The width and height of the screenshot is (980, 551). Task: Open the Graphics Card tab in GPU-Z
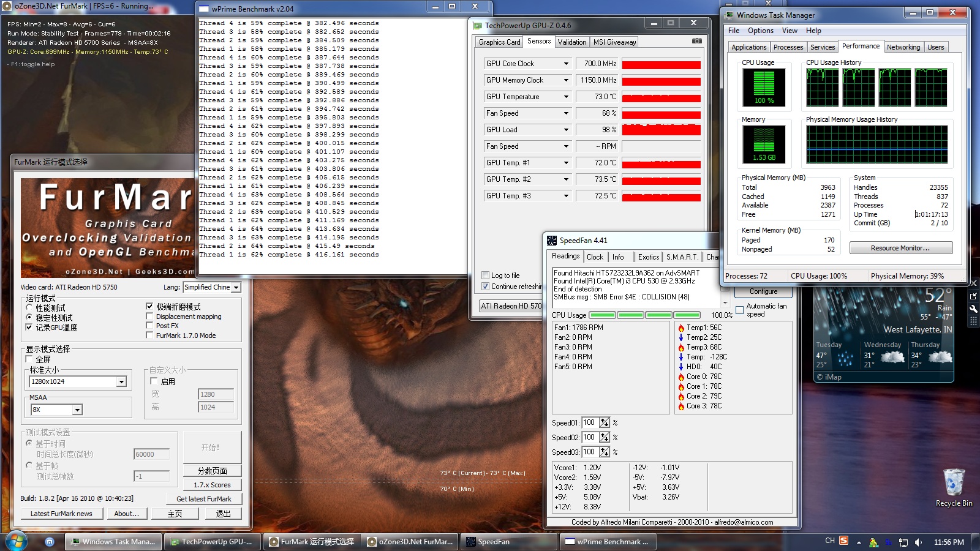(x=499, y=42)
